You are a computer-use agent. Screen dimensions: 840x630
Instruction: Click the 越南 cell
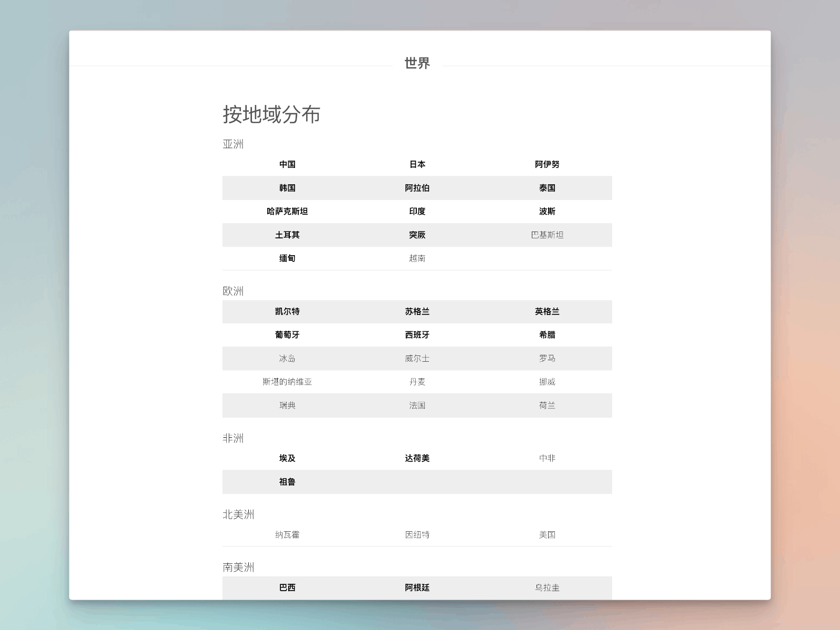click(417, 258)
